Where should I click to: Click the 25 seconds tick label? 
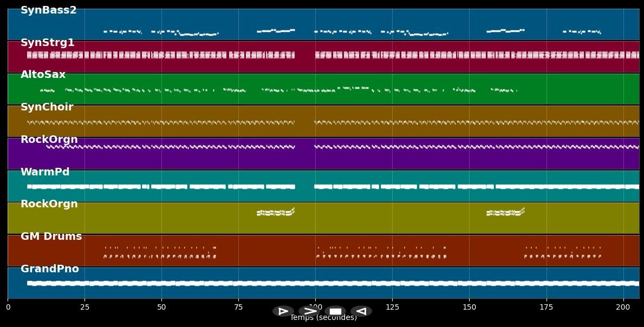(84, 308)
